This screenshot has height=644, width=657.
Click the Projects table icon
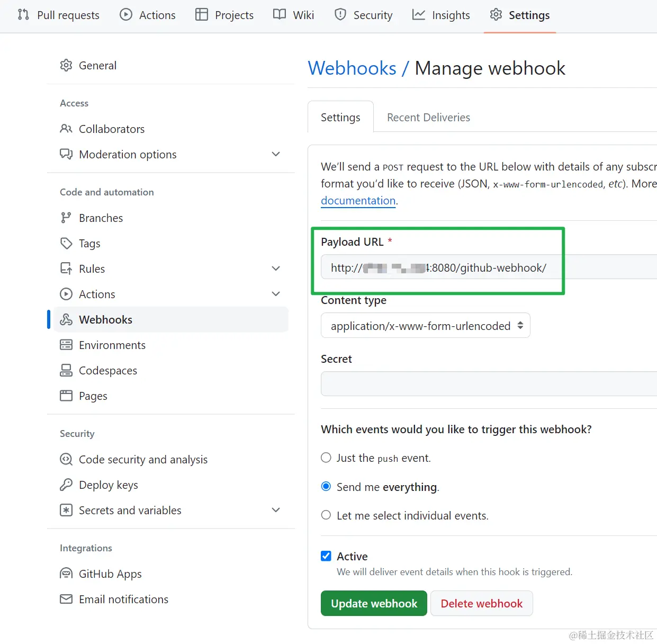click(x=202, y=15)
